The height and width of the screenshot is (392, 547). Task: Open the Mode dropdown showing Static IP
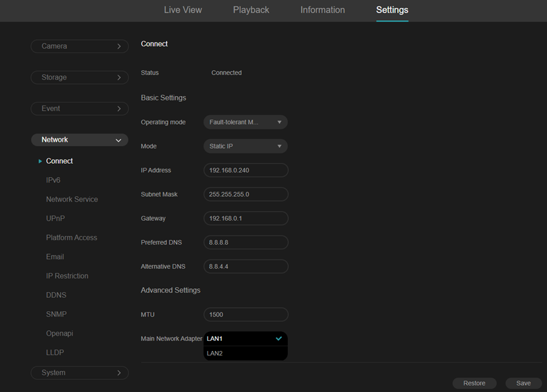(245, 146)
